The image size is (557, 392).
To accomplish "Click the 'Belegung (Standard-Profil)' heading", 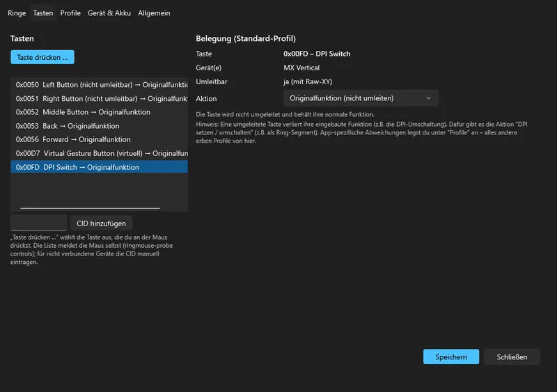I will [x=246, y=38].
